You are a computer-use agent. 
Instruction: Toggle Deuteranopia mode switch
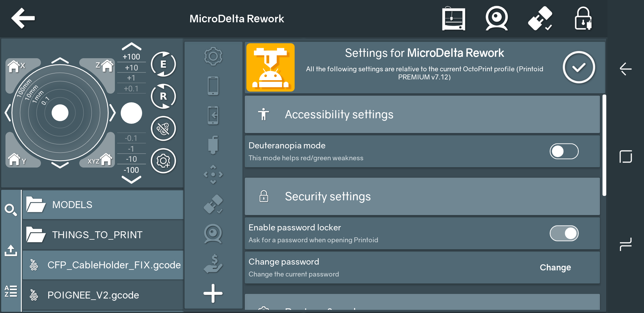coord(564,151)
